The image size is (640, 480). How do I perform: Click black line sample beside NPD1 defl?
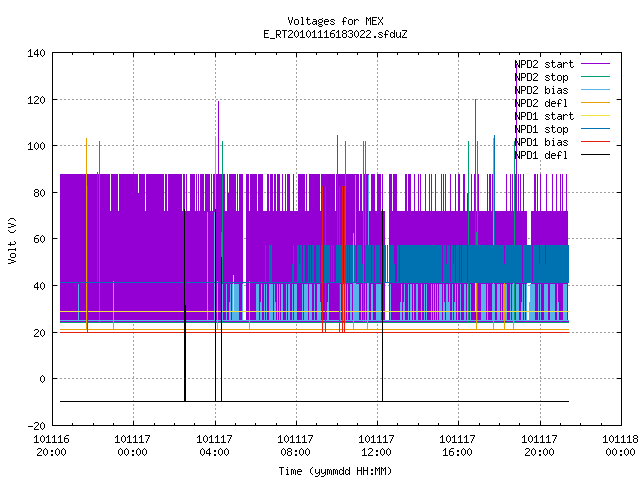pyautogui.click(x=595, y=155)
